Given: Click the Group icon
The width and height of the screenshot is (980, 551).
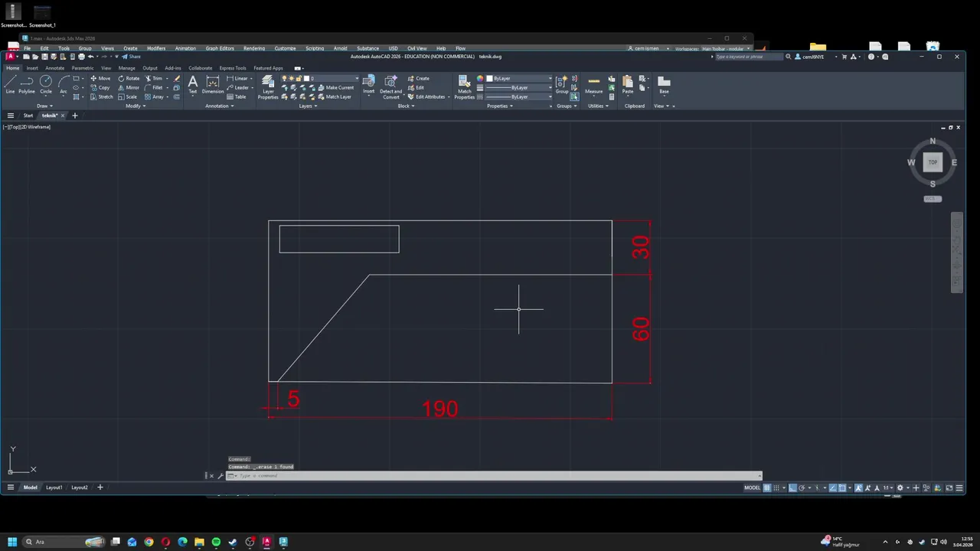Looking at the screenshot, I should coord(562,84).
